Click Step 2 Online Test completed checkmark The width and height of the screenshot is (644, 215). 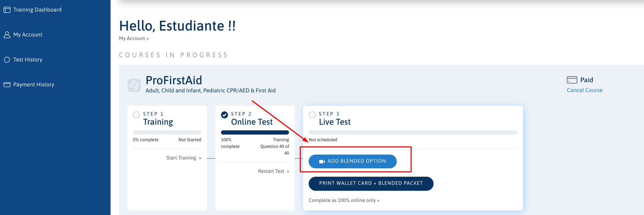[224, 115]
